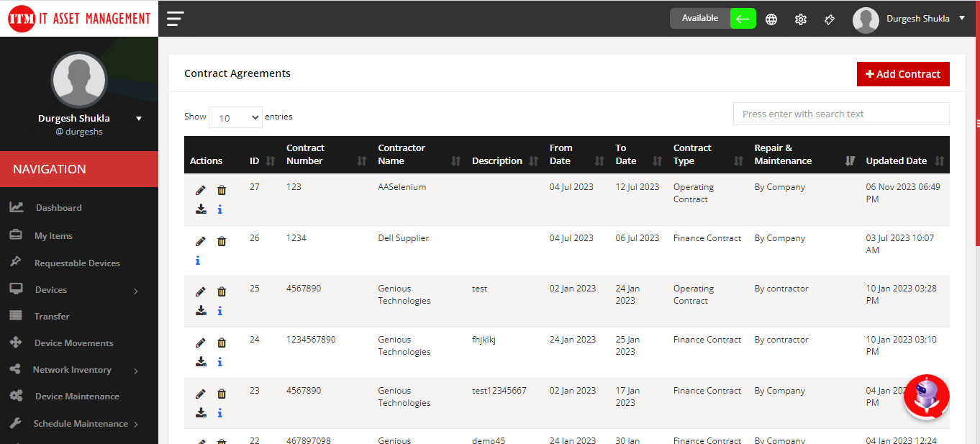The image size is (980, 444).
Task: Edit contract ID 27
Action: (x=201, y=190)
